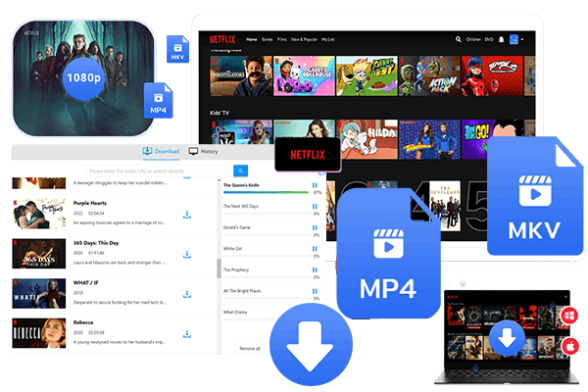Start downloading Rebecca using its download icon
The height and width of the screenshot is (392, 588).
[187, 334]
